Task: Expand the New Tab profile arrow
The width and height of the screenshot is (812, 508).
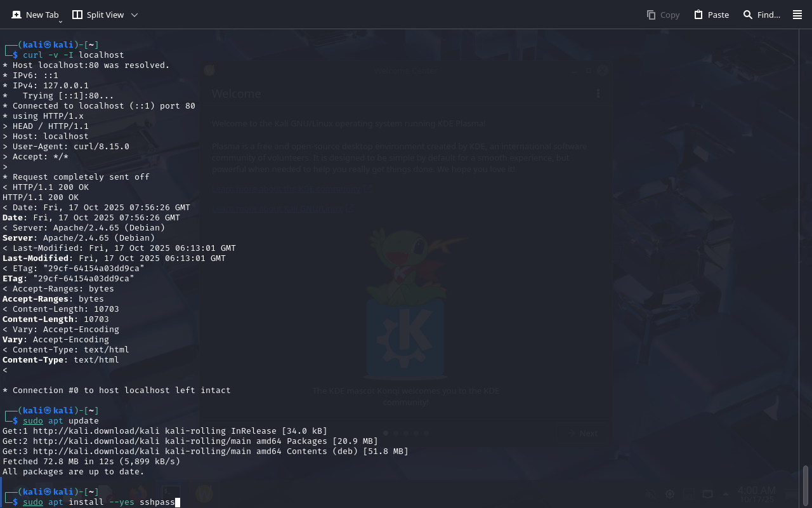Action: (61, 22)
